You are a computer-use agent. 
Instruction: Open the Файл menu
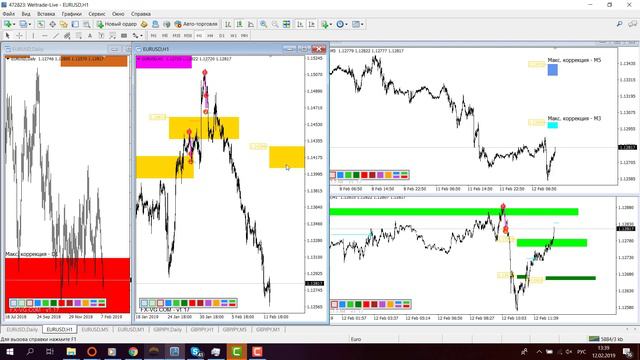pos(9,14)
